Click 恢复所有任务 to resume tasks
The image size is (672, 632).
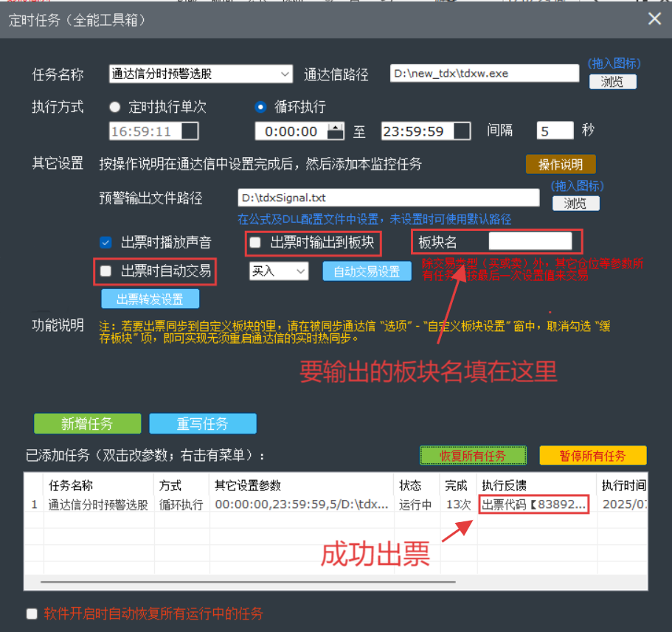pyautogui.click(x=473, y=456)
